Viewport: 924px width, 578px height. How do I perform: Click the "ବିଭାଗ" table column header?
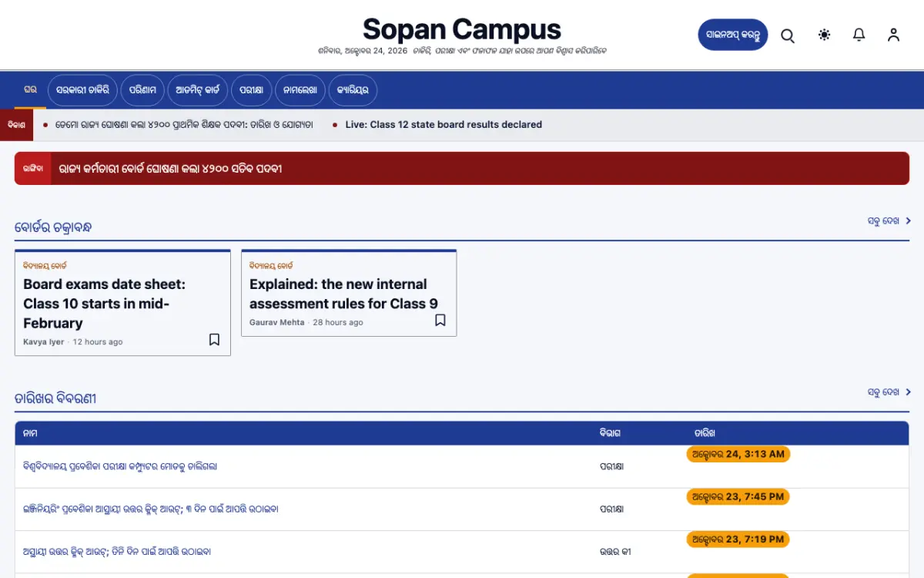(610, 433)
